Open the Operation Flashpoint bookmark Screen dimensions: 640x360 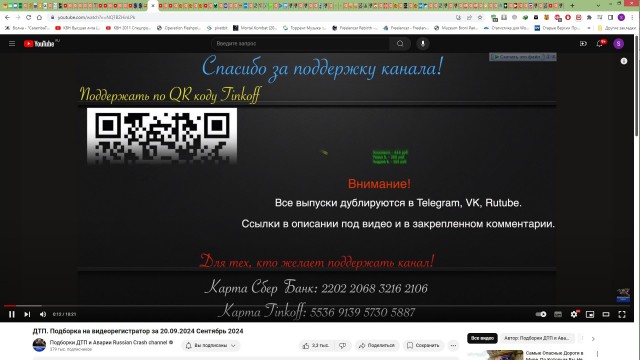pyautogui.click(x=179, y=28)
